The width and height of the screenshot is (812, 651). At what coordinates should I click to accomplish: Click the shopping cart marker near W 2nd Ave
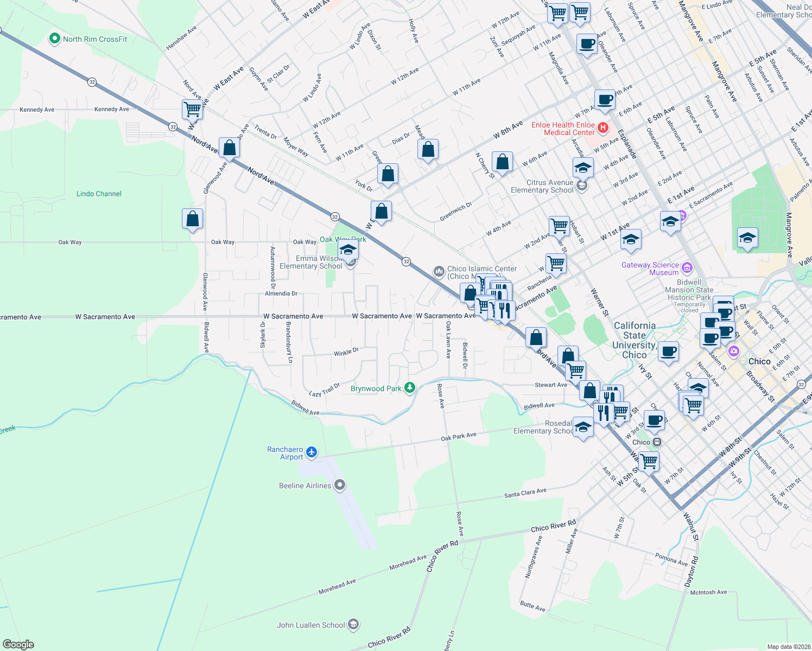click(559, 226)
